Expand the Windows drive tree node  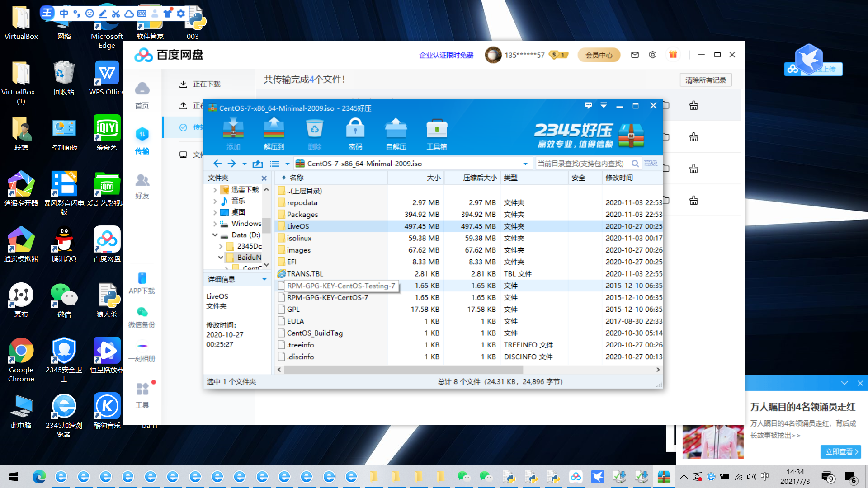pos(215,224)
